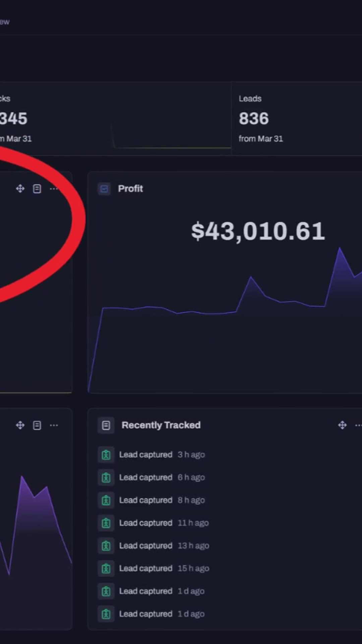Click the $43,010.61 profit value
Image resolution: width=362 pixels, height=644 pixels.
click(x=258, y=231)
